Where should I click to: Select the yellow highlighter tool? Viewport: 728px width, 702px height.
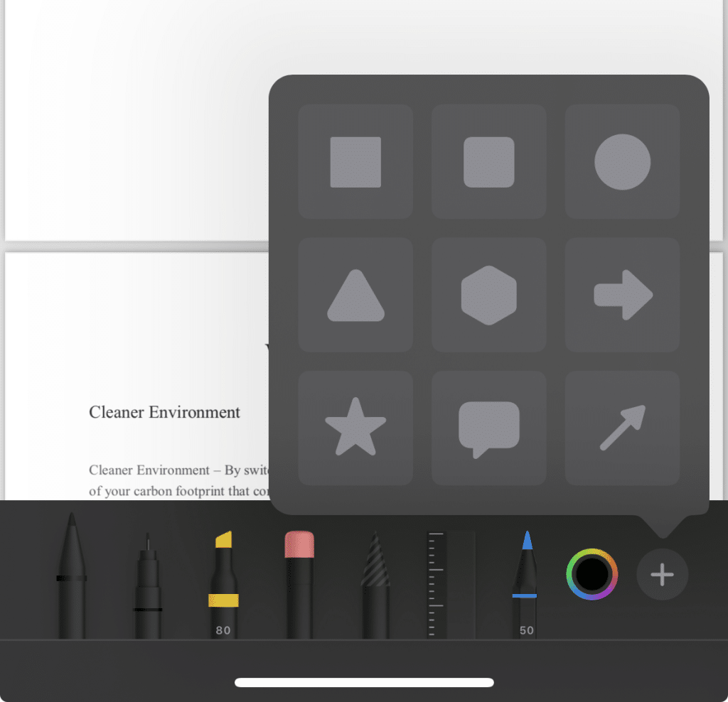(223, 585)
